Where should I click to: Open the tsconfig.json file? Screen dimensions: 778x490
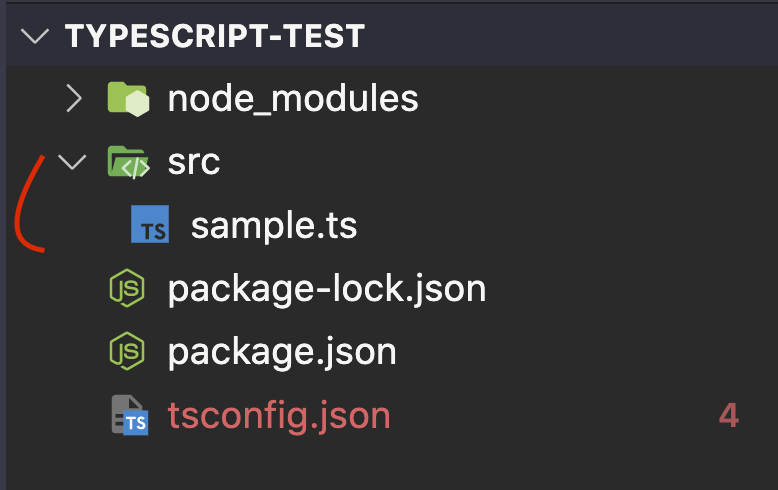[279, 416]
